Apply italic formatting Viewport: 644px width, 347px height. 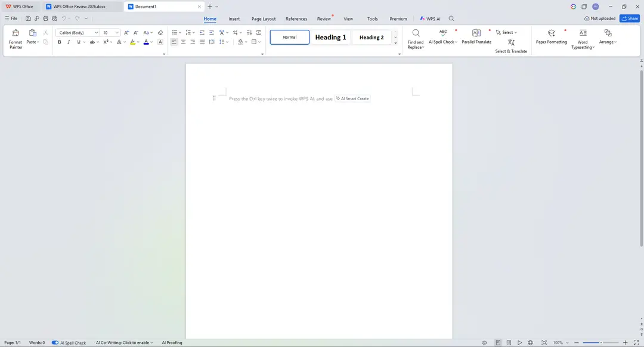[69, 42]
